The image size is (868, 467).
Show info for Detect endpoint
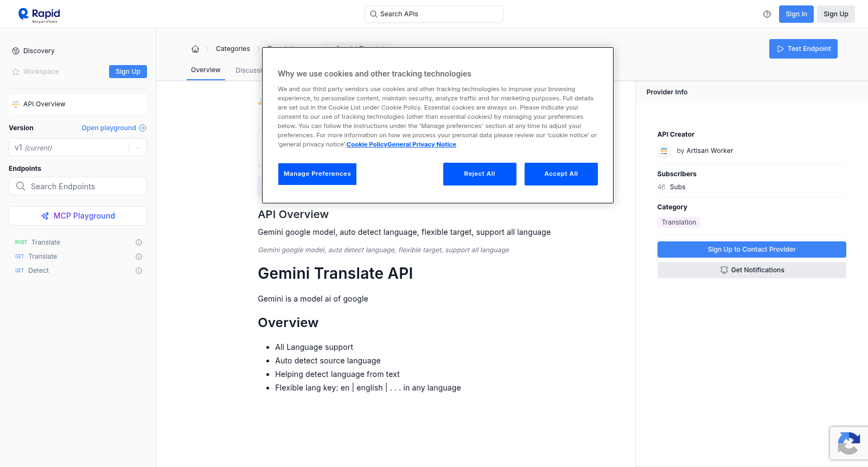(139, 271)
